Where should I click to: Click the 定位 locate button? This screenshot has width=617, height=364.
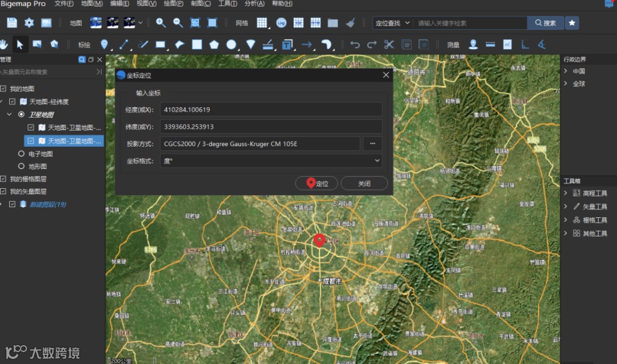(317, 183)
